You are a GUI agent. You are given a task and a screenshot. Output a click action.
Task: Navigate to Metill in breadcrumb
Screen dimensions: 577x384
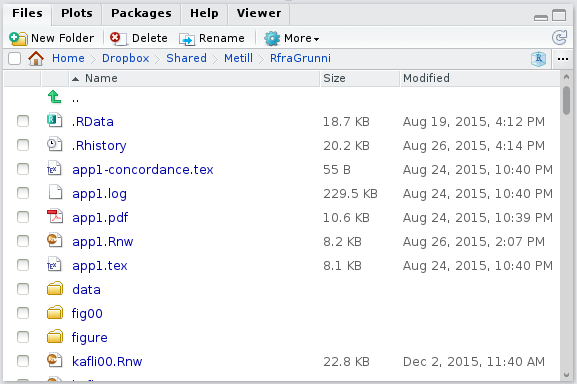click(x=238, y=58)
